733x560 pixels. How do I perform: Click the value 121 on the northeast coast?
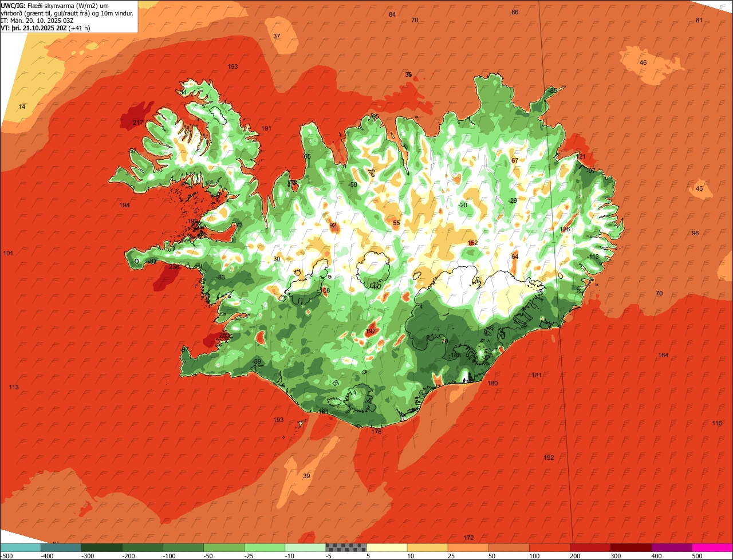coord(581,156)
